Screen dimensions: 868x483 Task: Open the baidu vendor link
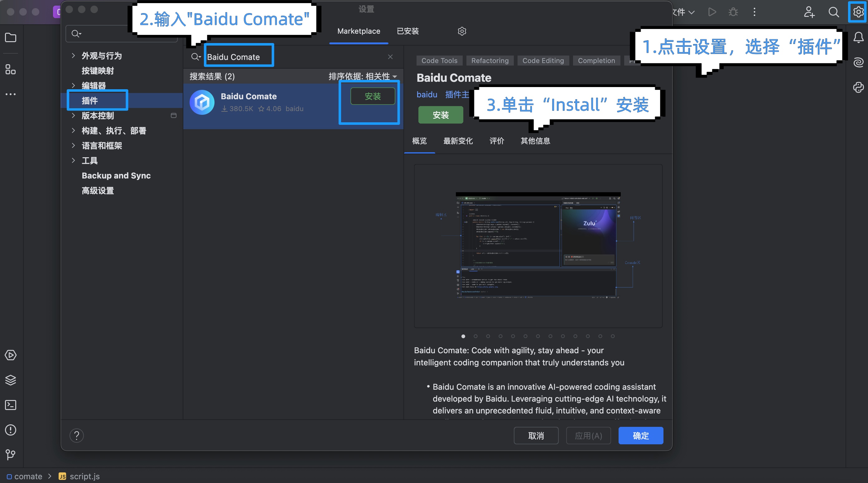coord(427,95)
